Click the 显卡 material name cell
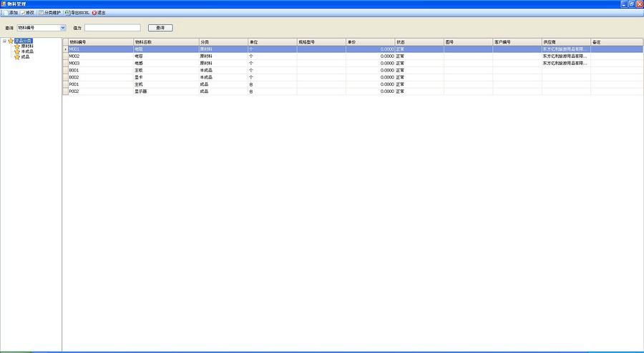Screen dimensions: 644x353 tap(166, 77)
